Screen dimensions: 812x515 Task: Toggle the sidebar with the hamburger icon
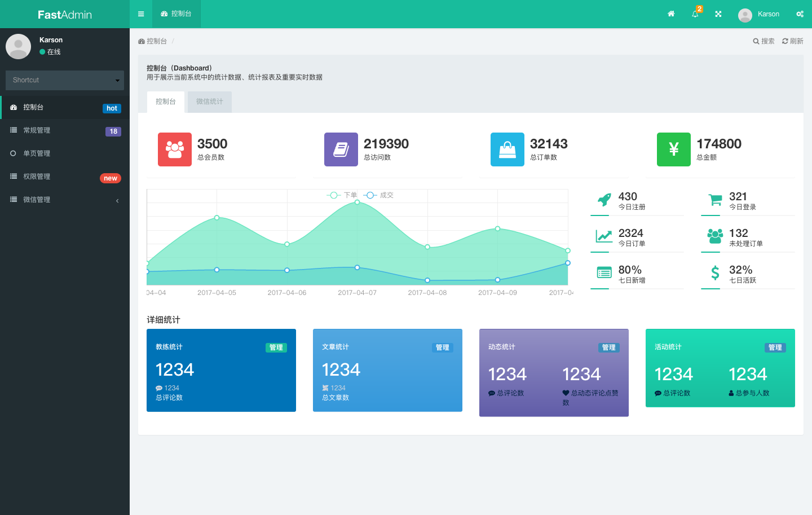click(x=140, y=14)
